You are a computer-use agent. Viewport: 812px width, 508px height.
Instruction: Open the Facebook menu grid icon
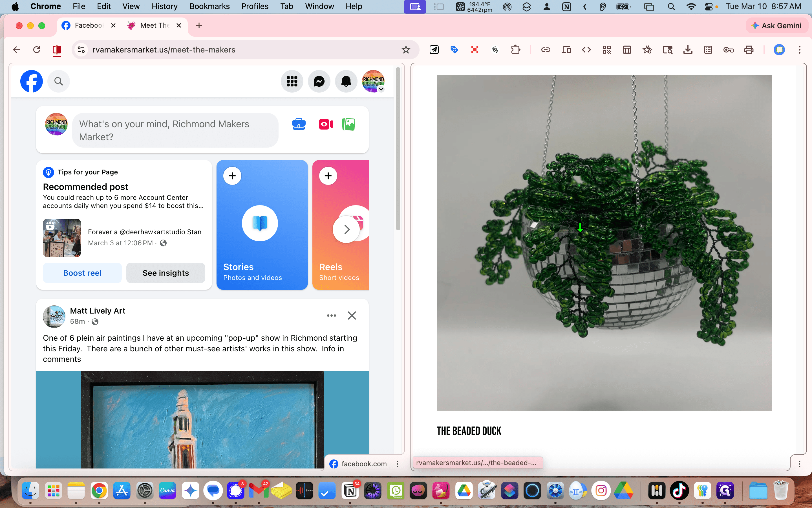[x=292, y=81]
